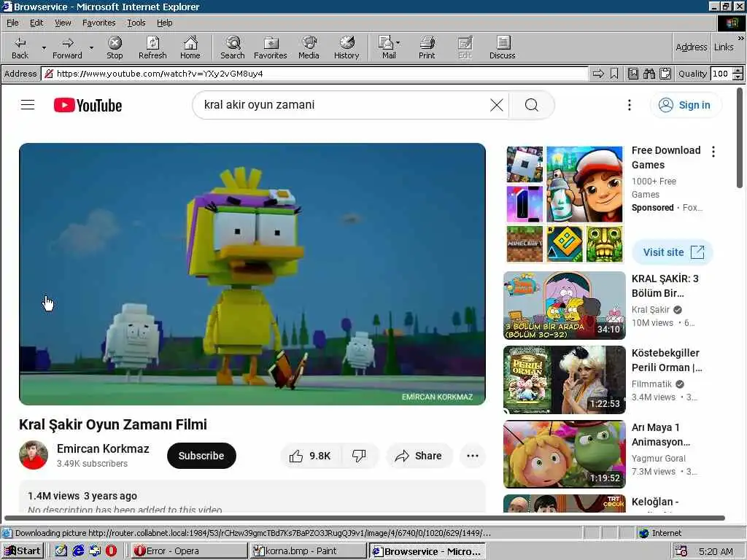This screenshot has width=747, height=560.
Task: Open YouTube hamburger guide menu
Action: (x=28, y=105)
